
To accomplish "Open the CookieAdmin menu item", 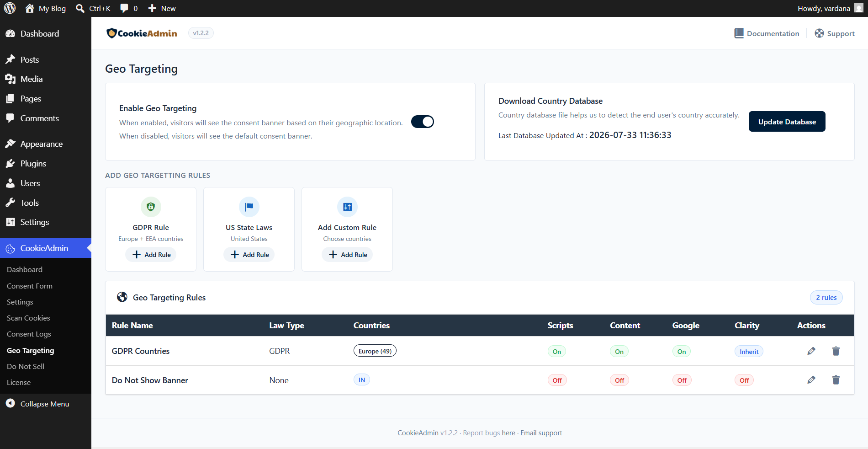I will [x=46, y=248].
